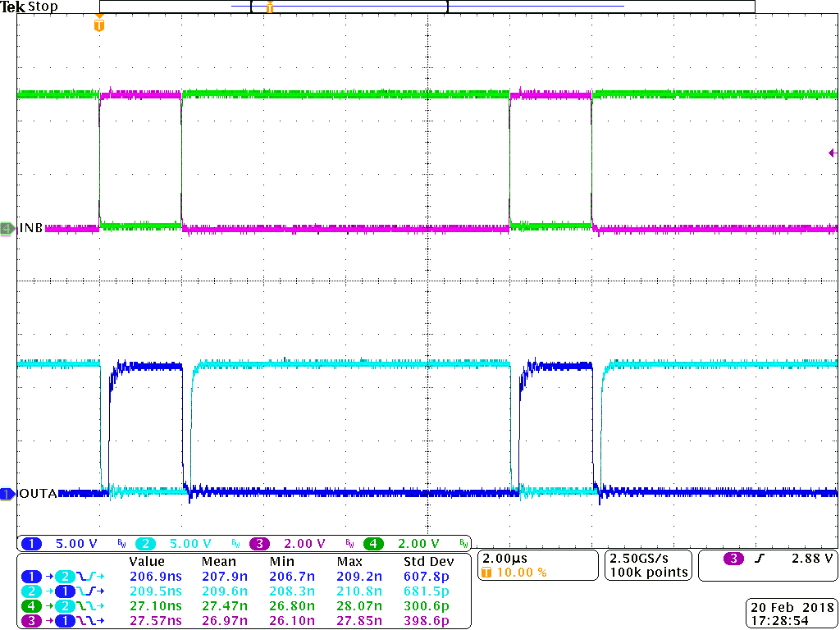Select the Channel 1 badge showing 5.00 V

click(32, 543)
